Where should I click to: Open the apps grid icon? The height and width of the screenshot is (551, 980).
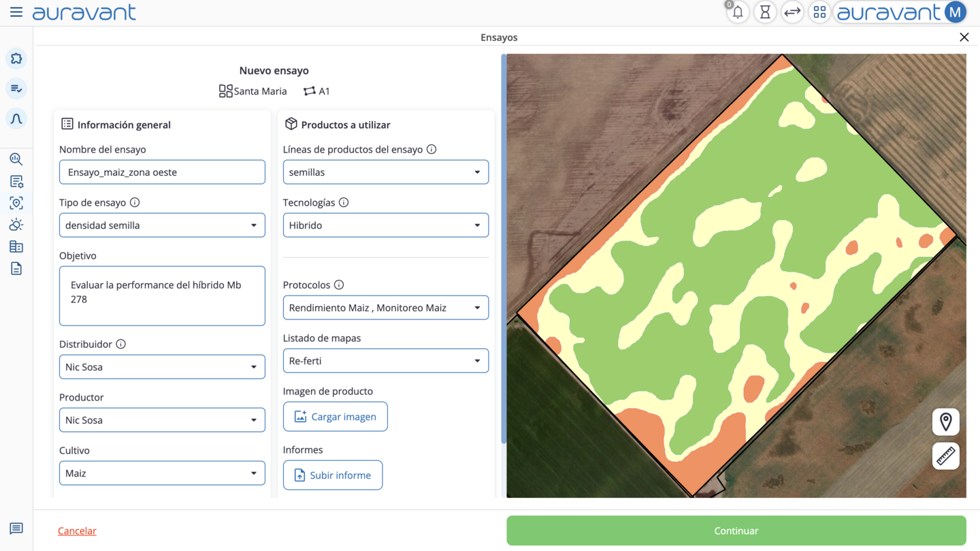point(819,12)
